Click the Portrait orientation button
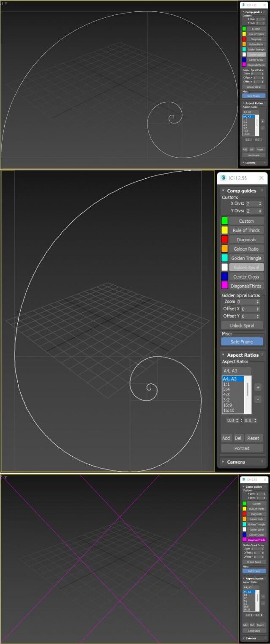Viewport: 270px width, 644px height. click(242, 448)
